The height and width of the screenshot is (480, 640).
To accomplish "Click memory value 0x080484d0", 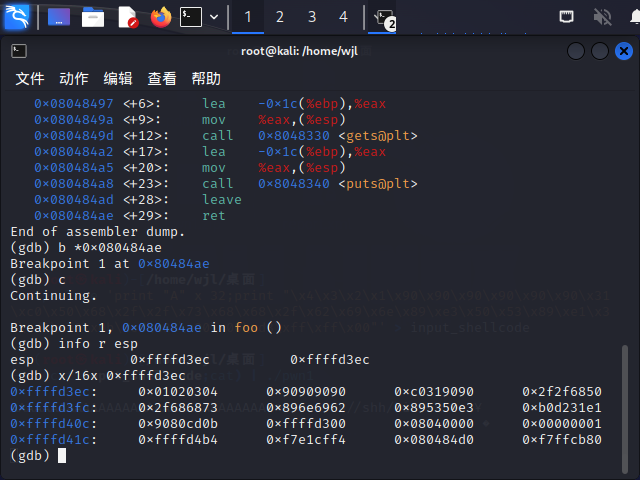I will [x=434, y=440].
